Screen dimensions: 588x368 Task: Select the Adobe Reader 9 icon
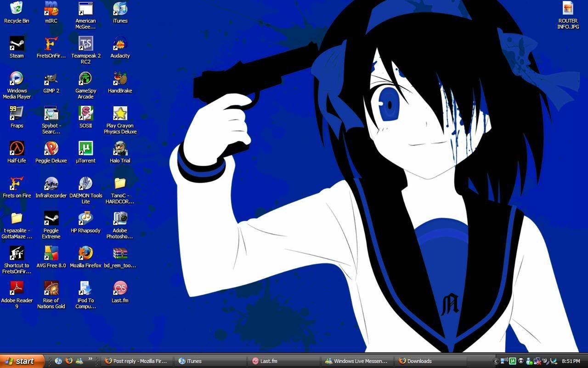17,295
